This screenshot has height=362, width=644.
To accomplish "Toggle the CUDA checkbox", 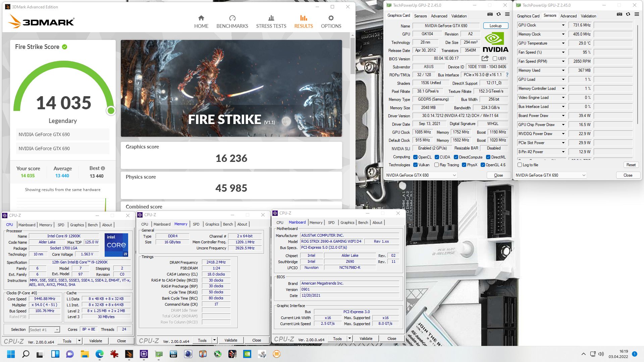I will [x=437, y=157].
